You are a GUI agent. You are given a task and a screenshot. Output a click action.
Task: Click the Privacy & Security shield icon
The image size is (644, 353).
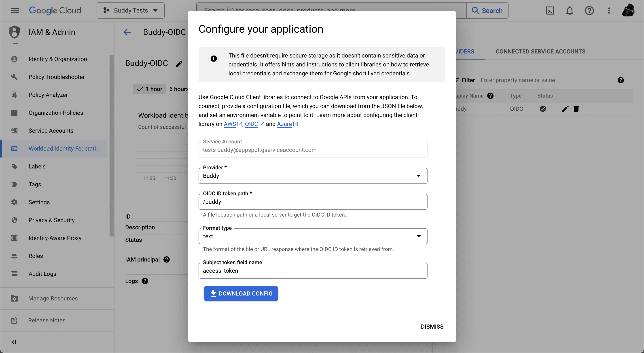pyautogui.click(x=14, y=220)
